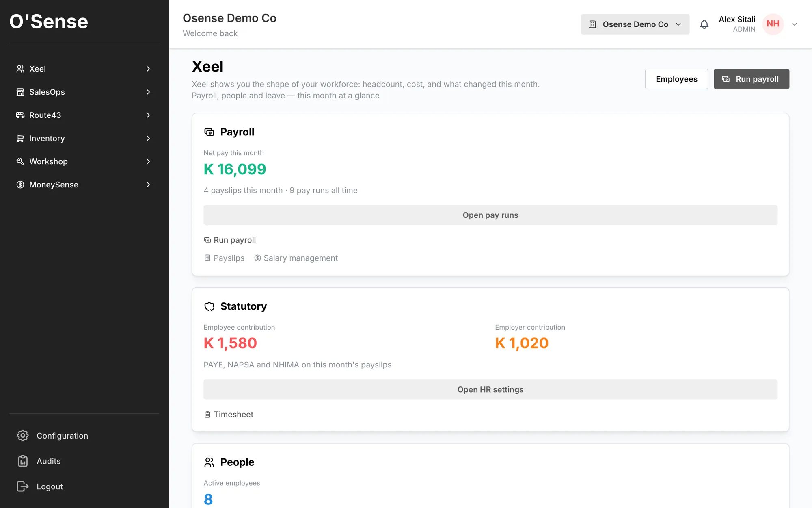This screenshot has height=508, width=812.
Task: Expand the Workshop sidebar chevron
Action: pos(148,162)
